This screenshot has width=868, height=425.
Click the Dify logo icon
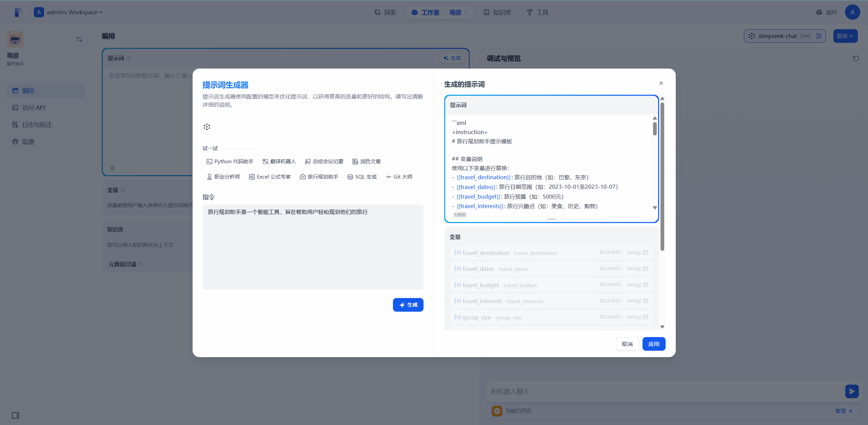coord(18,12)
